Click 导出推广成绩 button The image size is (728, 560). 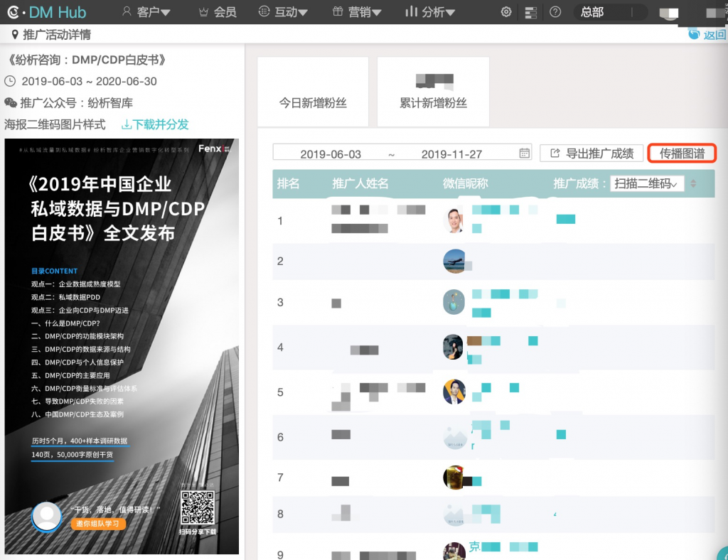coord(591,153)
